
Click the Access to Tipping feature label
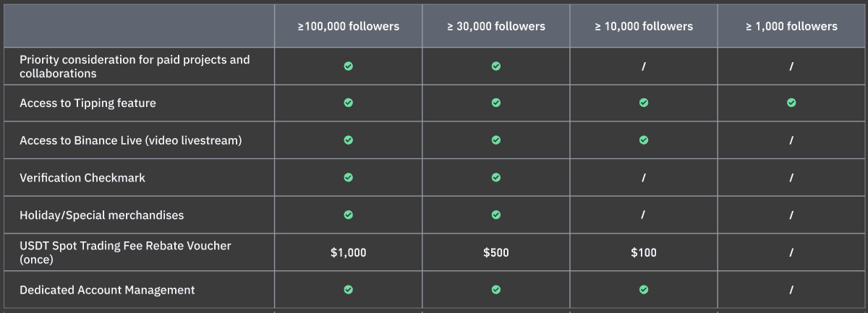88,103
